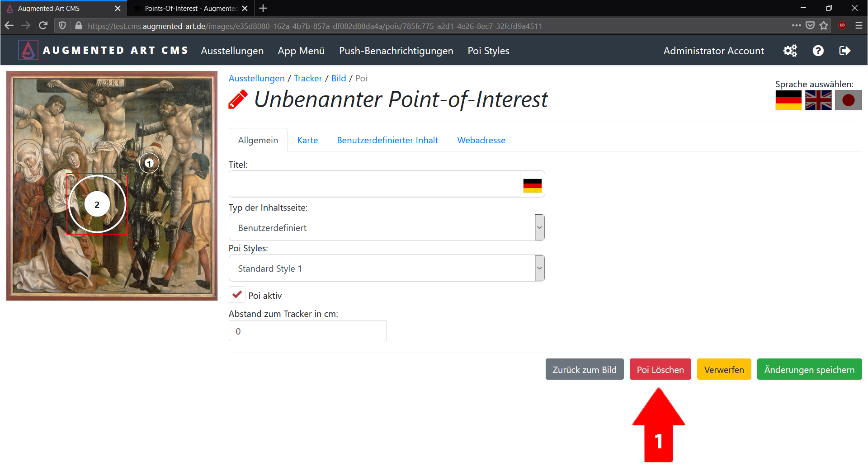Image resolution: width=868 pixels, height=471 pixels.
Task: Open page actions three-dots menu
Action: point(796,26)
